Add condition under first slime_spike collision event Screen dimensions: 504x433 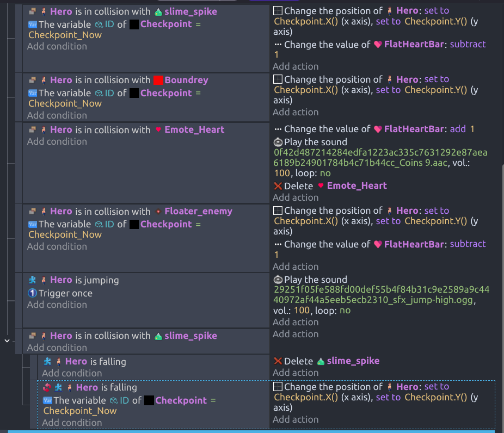(x=57, y=46)
